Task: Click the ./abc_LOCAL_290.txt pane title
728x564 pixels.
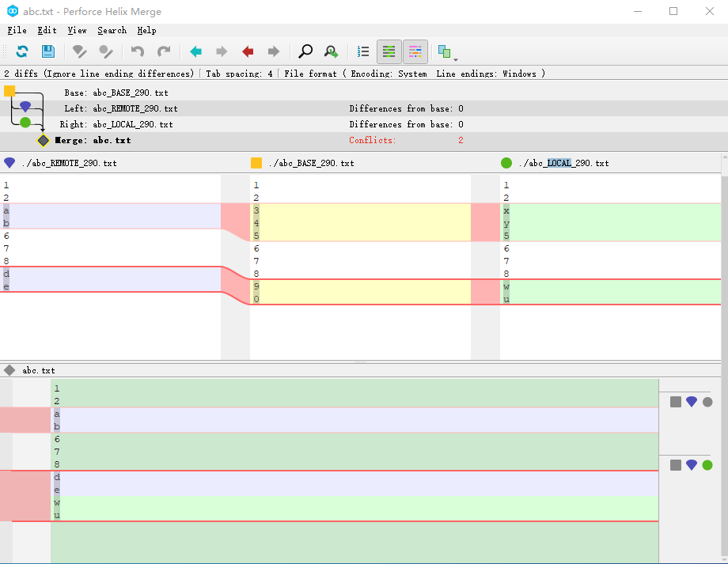Action: [x=564, y=164]
